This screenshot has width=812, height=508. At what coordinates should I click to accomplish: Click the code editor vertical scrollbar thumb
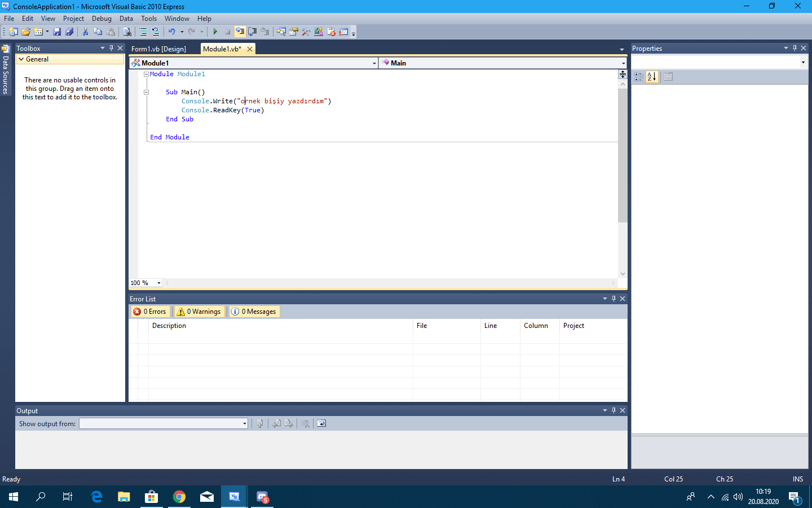(x=623, y=155)
